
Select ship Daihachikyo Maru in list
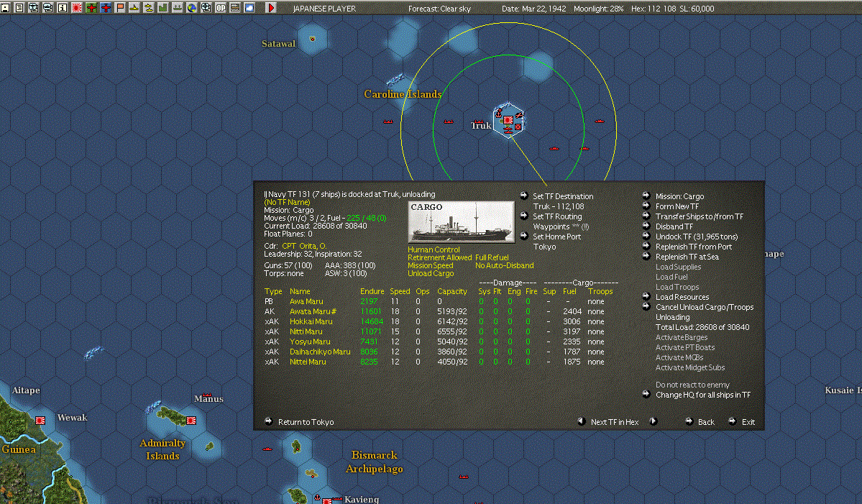click(x=320, y=352)
